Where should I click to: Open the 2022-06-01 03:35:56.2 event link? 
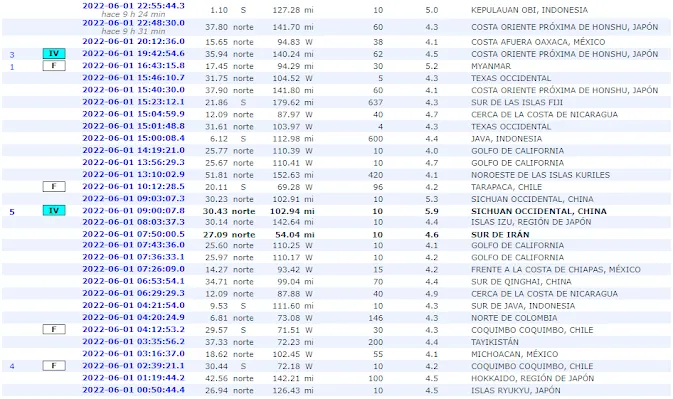click(x=133, y=342)
